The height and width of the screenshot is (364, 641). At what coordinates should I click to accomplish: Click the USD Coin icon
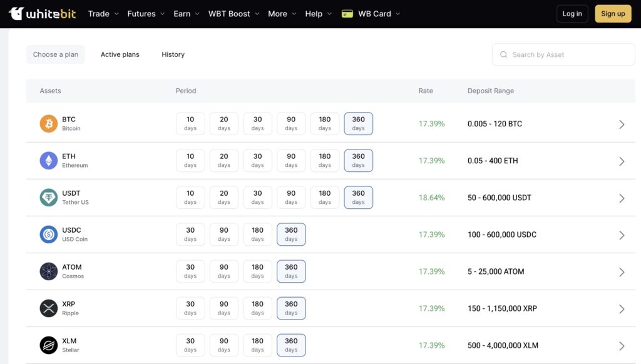click(x=49, y=235)
